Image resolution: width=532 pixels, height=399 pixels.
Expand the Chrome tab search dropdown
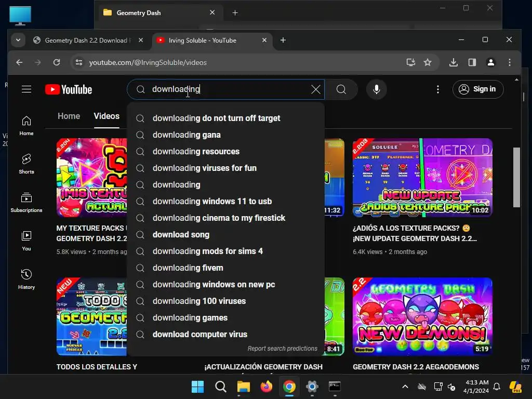(18, 40)
